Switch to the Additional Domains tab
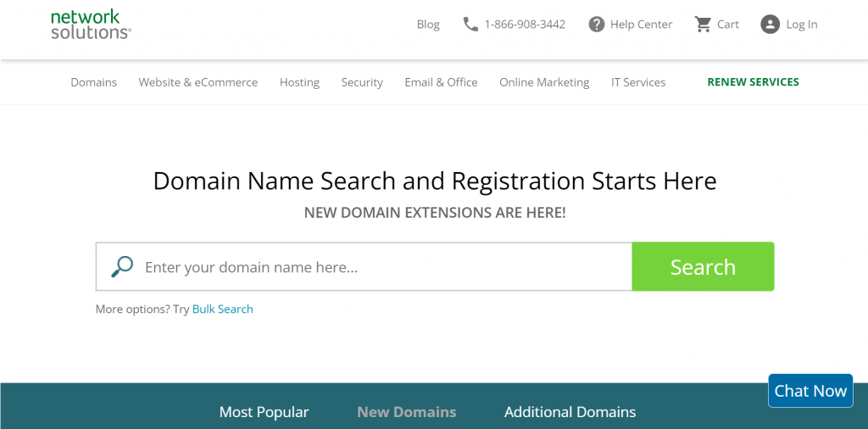 [570, 412]
